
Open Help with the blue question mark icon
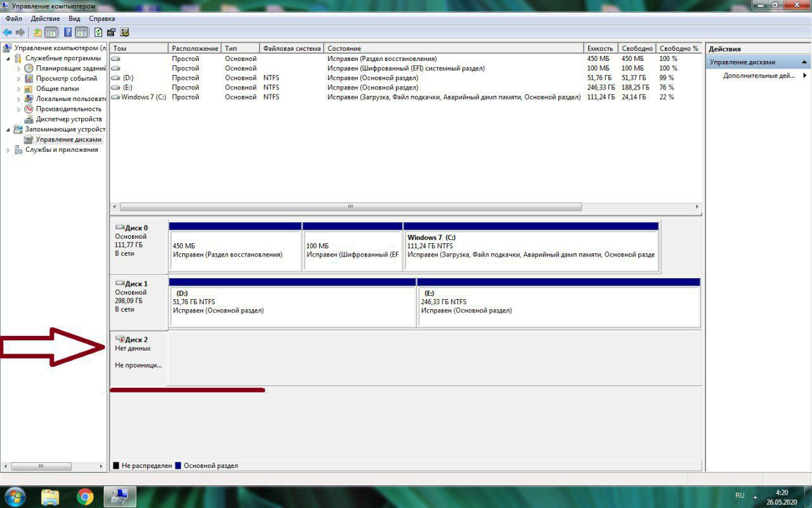[68, 32]
